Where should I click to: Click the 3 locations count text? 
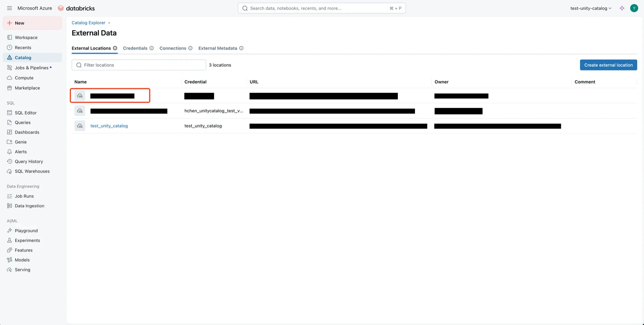pyautogui.click(x=220, y=65)
